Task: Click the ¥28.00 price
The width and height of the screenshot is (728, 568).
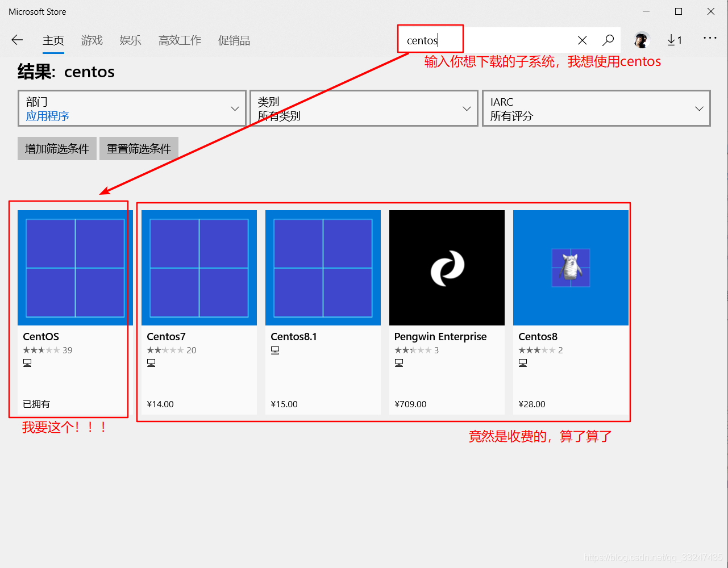Action: click(x=532, y=404)
